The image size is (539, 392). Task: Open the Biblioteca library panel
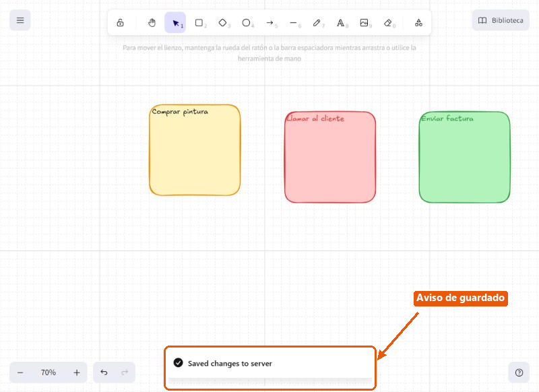[501, 20]
